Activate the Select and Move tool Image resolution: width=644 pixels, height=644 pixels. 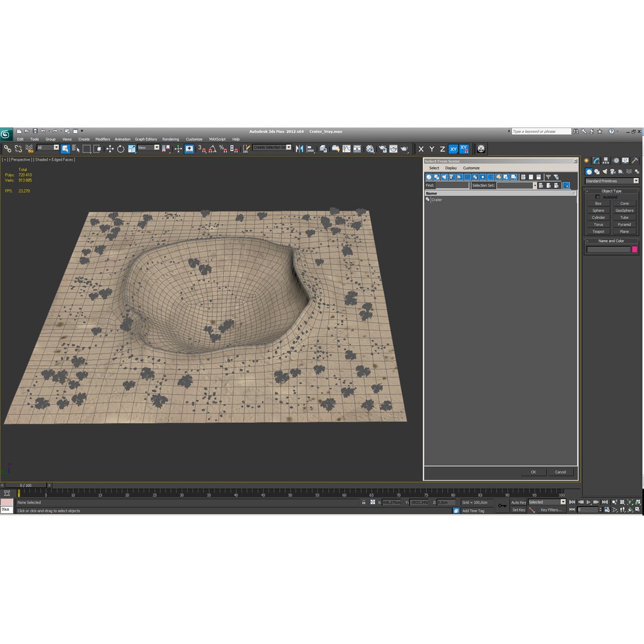pyautogui.click(x=110, y=148)
